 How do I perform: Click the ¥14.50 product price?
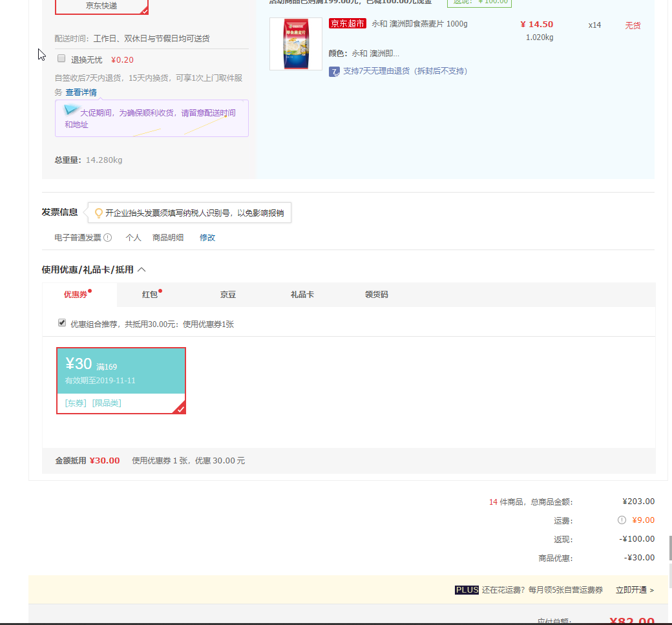pos(536,25)
